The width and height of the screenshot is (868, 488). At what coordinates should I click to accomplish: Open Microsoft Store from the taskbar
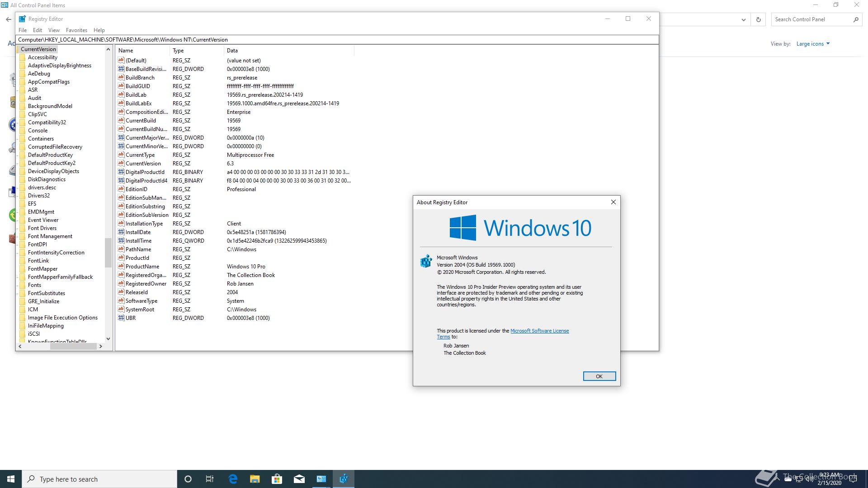coord(277,479)
